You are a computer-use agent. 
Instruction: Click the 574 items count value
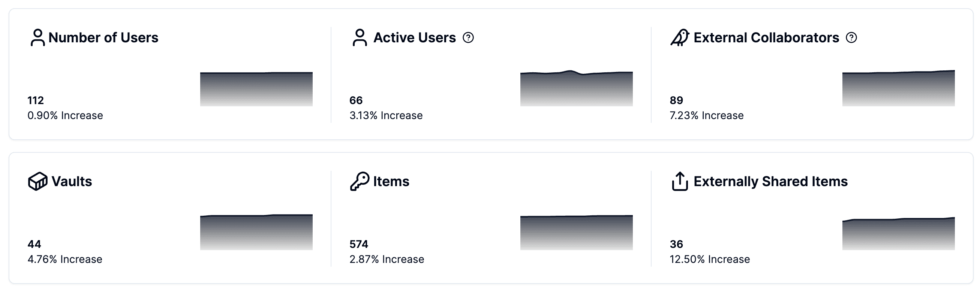[x=359, y=244]
